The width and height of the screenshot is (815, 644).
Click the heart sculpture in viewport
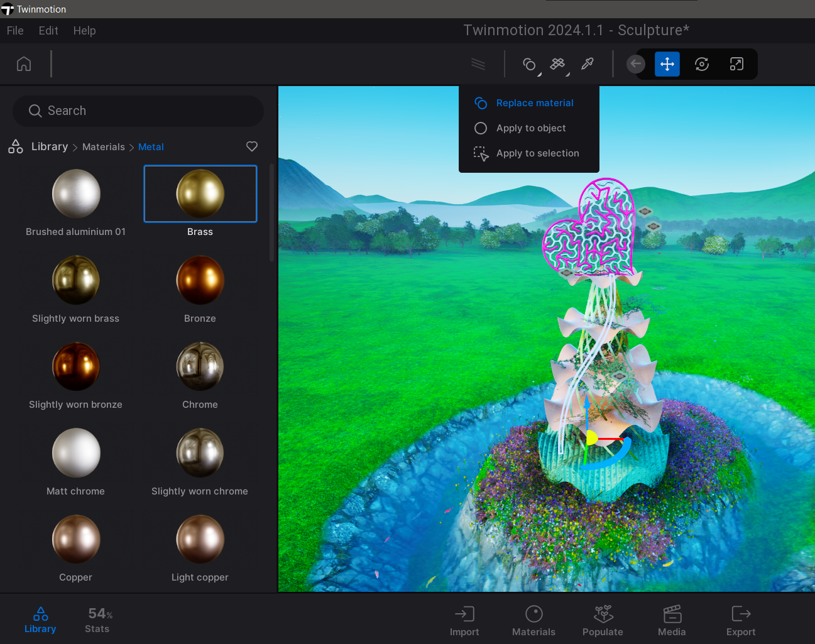pos(589,229)
